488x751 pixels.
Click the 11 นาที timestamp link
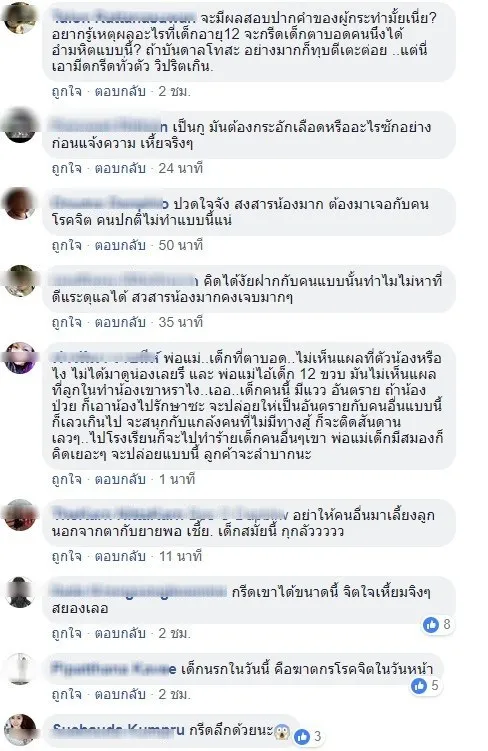click(181, 557)
